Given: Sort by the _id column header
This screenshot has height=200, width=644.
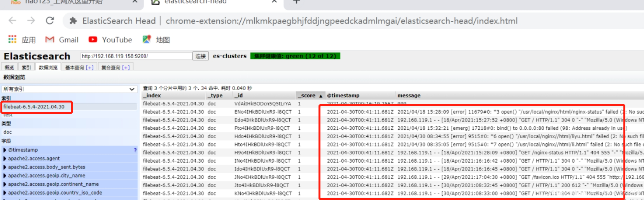Looking at the screenshot, I should [x=264, y=96].
